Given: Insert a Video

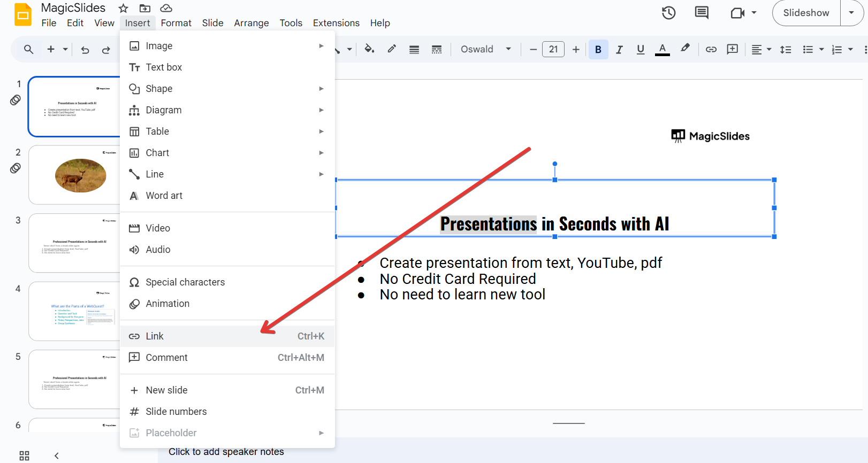Looking at the screenshot, I should 227,228.
